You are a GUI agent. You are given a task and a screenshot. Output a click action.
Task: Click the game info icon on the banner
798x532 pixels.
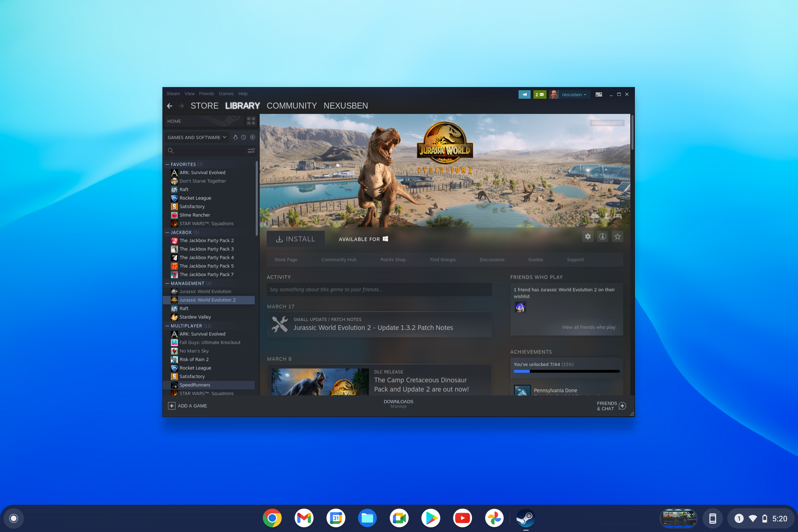[x=603, y=237]
